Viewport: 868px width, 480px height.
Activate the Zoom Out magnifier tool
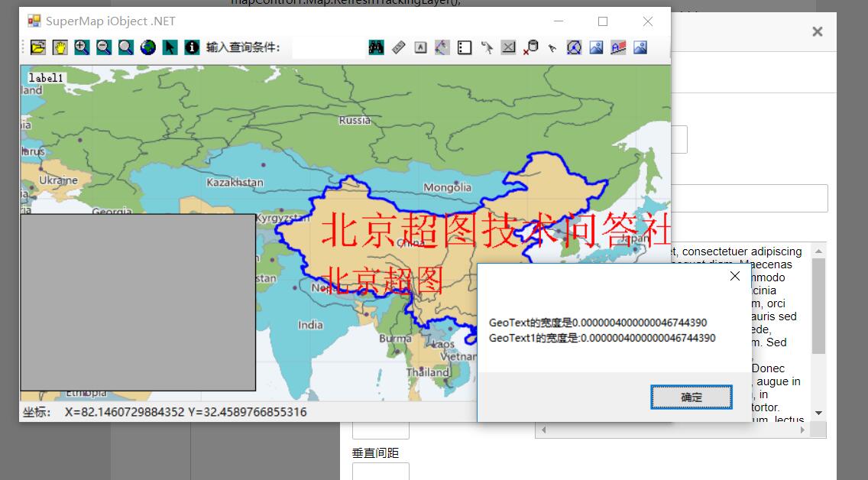pos(103,47)
